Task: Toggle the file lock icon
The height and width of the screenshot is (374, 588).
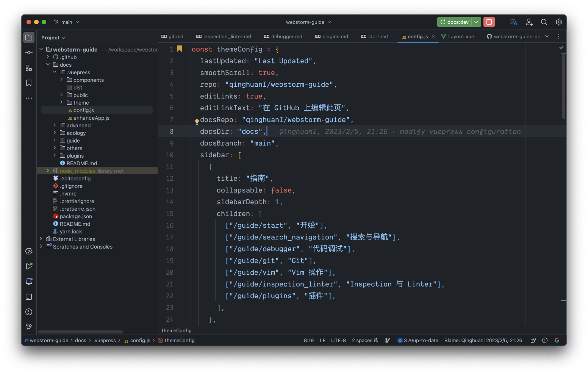Action: (x=533, y=340)
